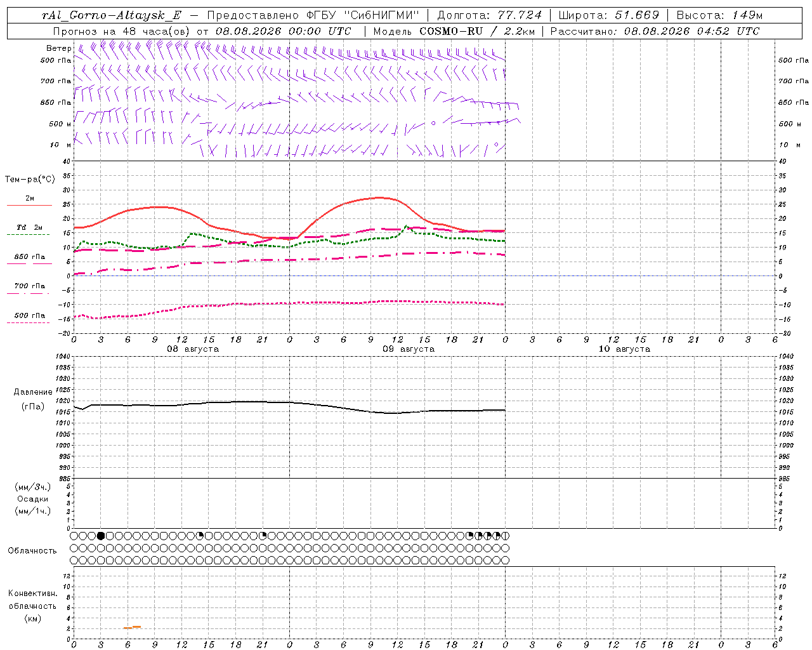Click the red 2м temperature legend line

pos(29,206)
